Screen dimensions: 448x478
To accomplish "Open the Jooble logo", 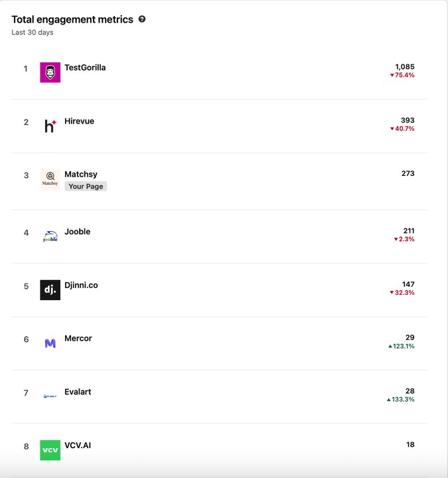I will pos(50,236).
